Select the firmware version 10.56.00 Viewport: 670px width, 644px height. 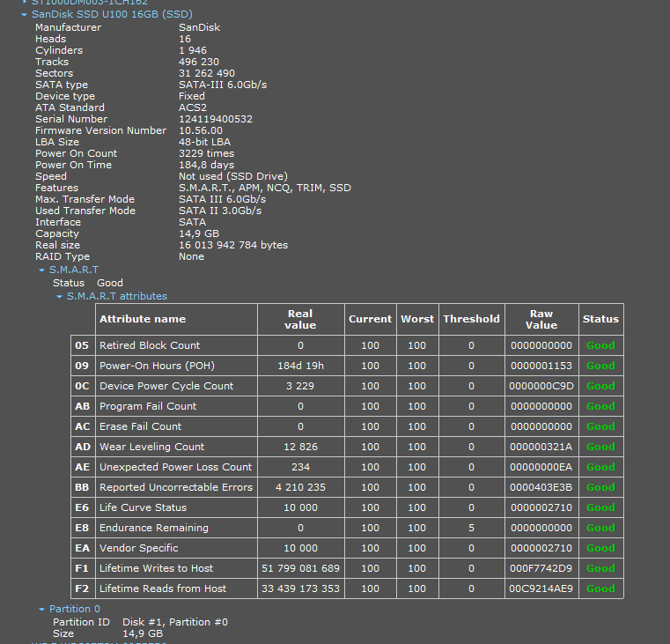point(201,130)
